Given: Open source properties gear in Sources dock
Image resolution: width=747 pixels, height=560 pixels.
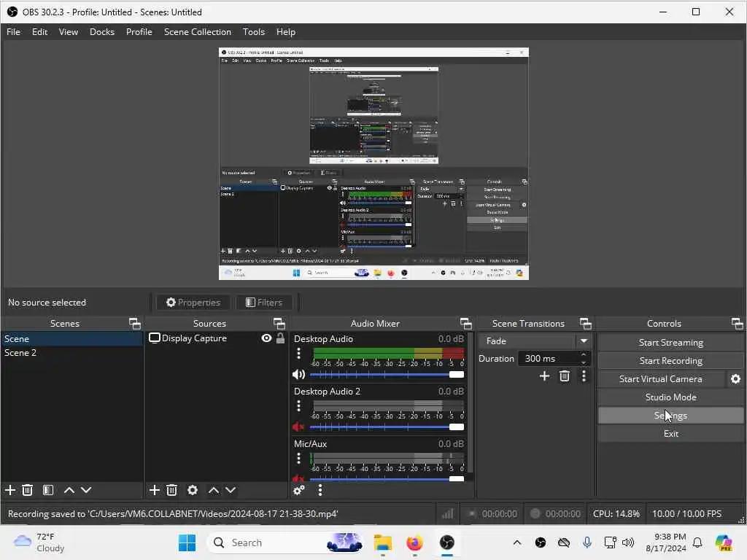Looking at the screenshot, I should 193,489.
